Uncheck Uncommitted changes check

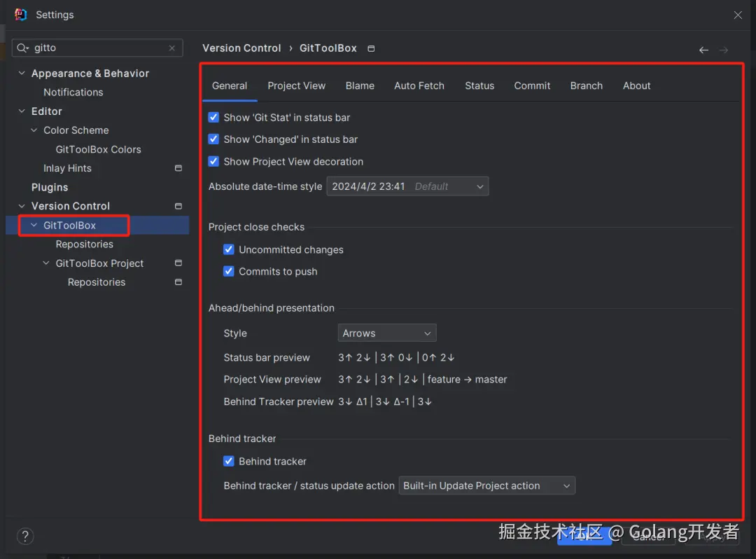click(229, 250)
